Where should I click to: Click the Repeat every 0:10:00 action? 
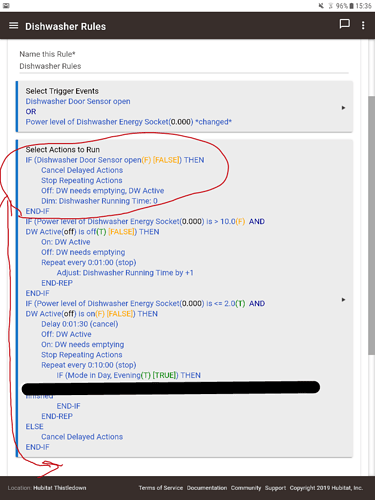pos(89,365)
